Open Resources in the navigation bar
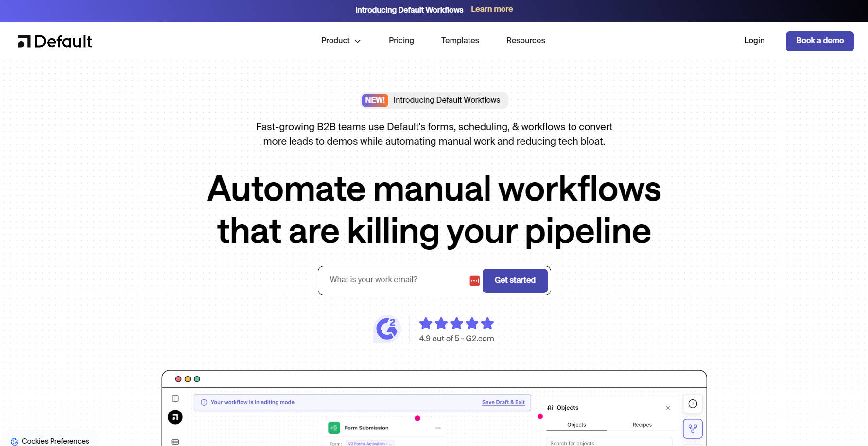This screenshot has width=868, height=446. (525, 41)
